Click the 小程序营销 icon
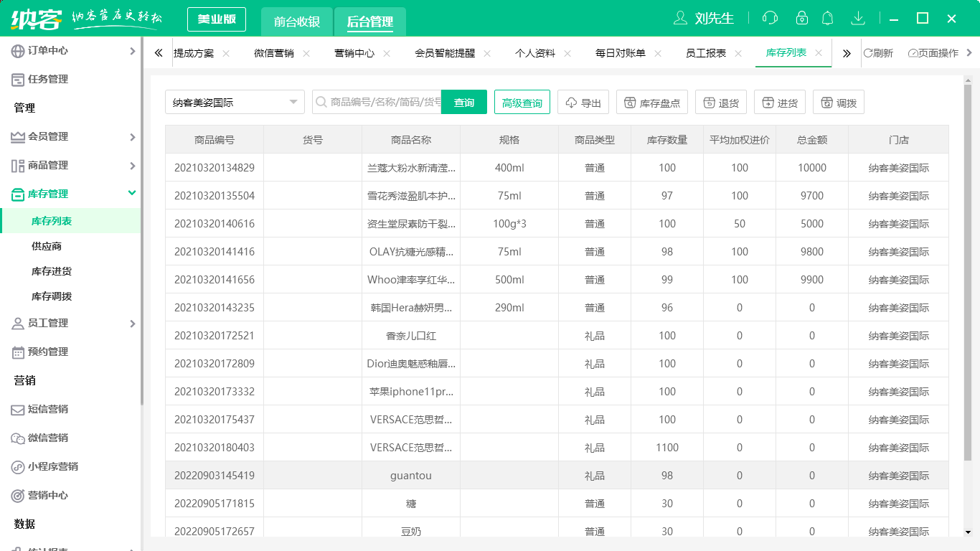 tap(18, 466)
